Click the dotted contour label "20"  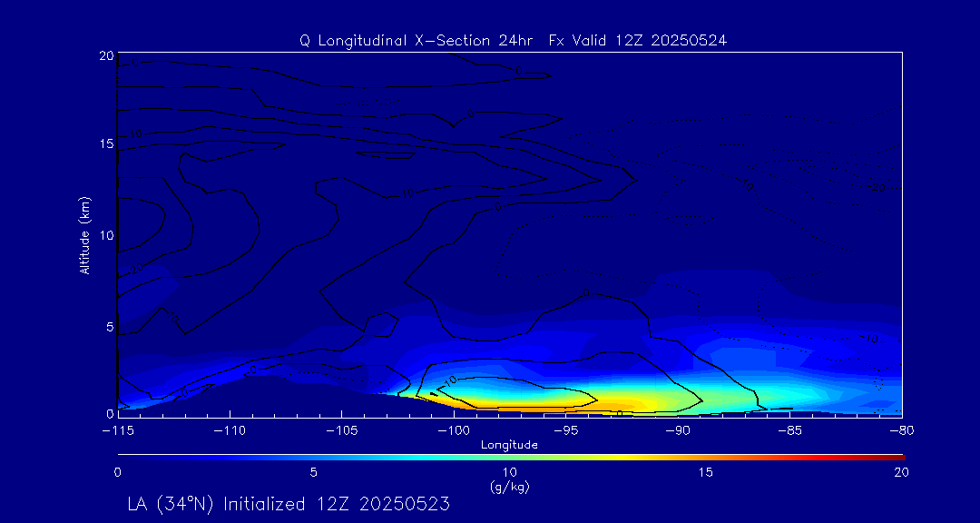[878, 188]
